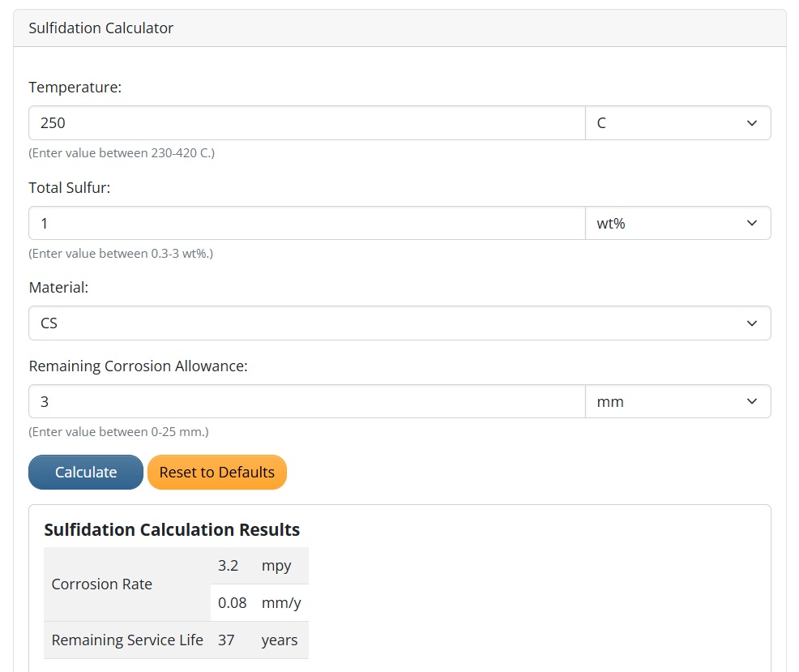Image resolution: width=799 pixels, height=672 pixels.
Task: Expand the wt% sulfur unit dropdown
Action: tap(677, 223)
